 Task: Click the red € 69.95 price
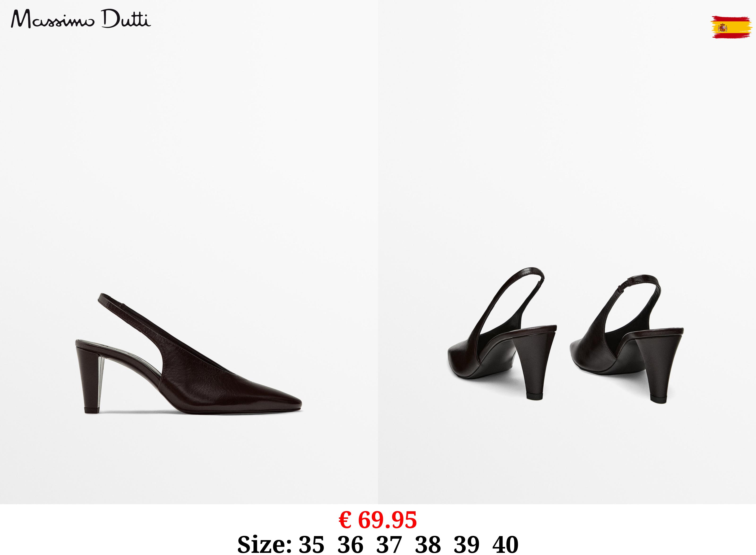[x=378, y=520]
